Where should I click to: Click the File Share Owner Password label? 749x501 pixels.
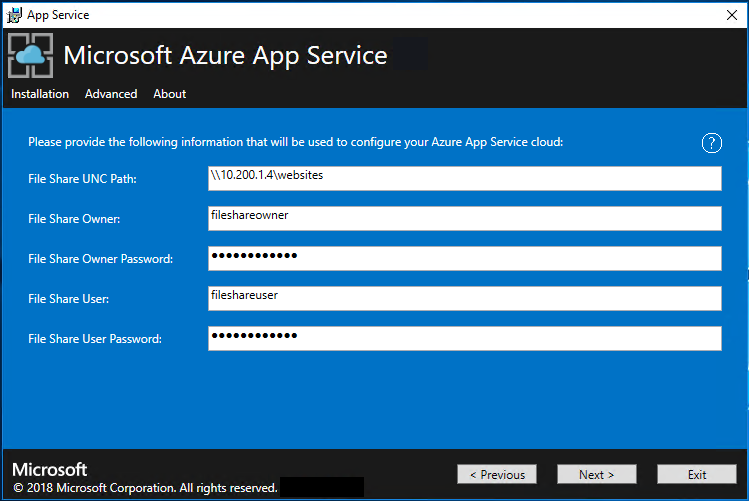click(x=100, y=259)
